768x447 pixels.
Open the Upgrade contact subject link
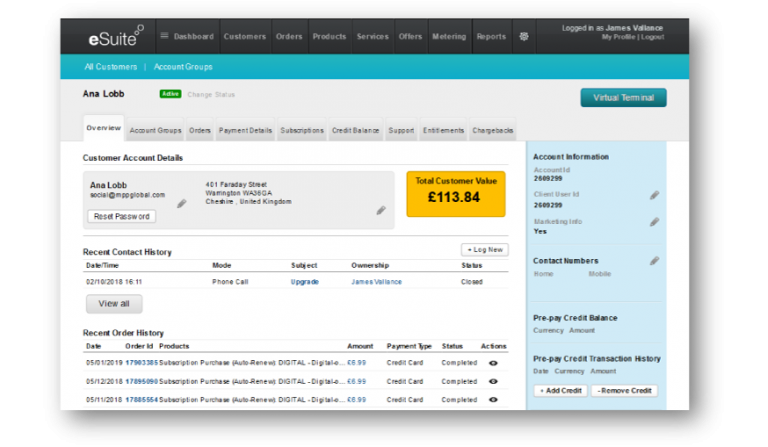click(x=304, y=282)
